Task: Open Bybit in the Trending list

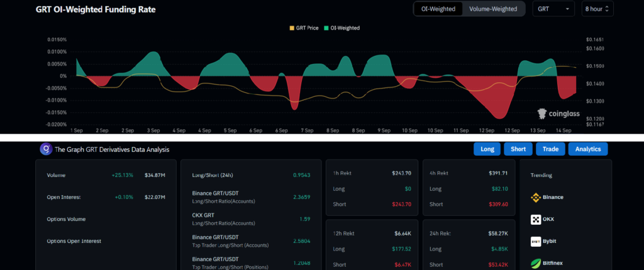Action: tap(550, 241)
